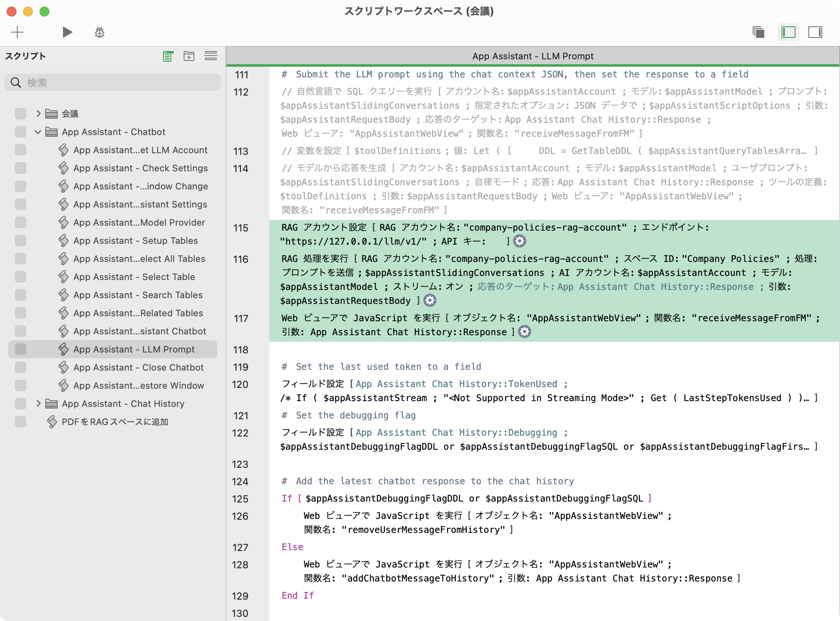Click script icon beside App Assistant...et LLM Account
Viewport: 840px width, 621px height.
click(x=63, y=150)
